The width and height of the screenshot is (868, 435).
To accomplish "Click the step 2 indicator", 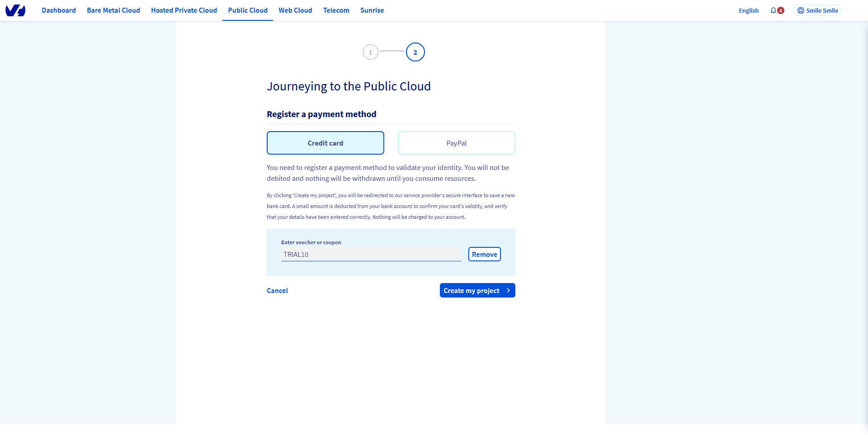I will [x=415, y=52].
